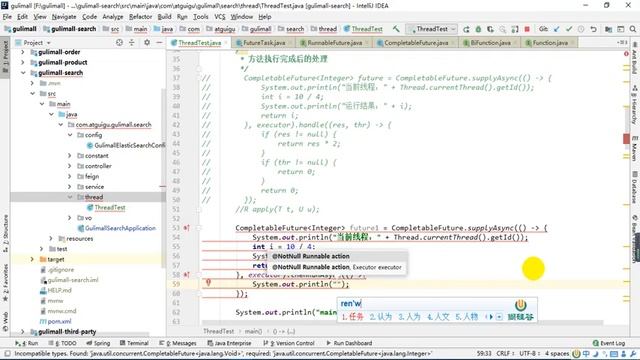Open the Version Control tool window
640x360 pixels.
coord(289,343)
